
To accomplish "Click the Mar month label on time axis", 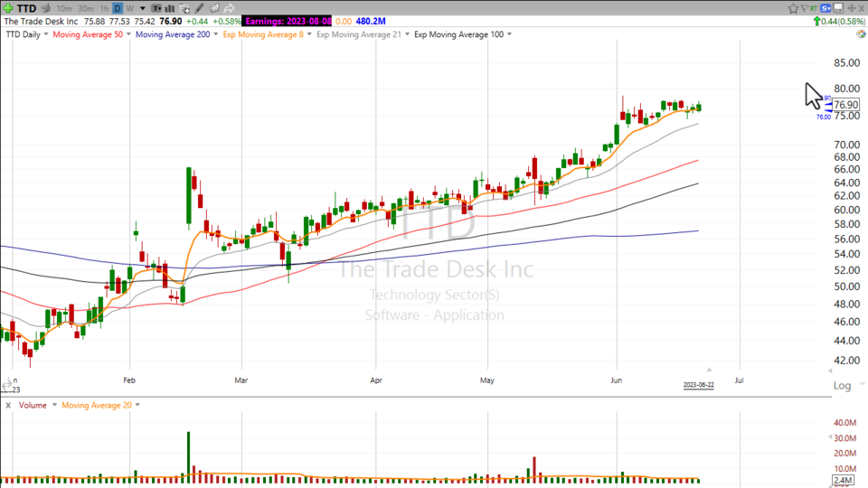I will click(x=241, y=380).
